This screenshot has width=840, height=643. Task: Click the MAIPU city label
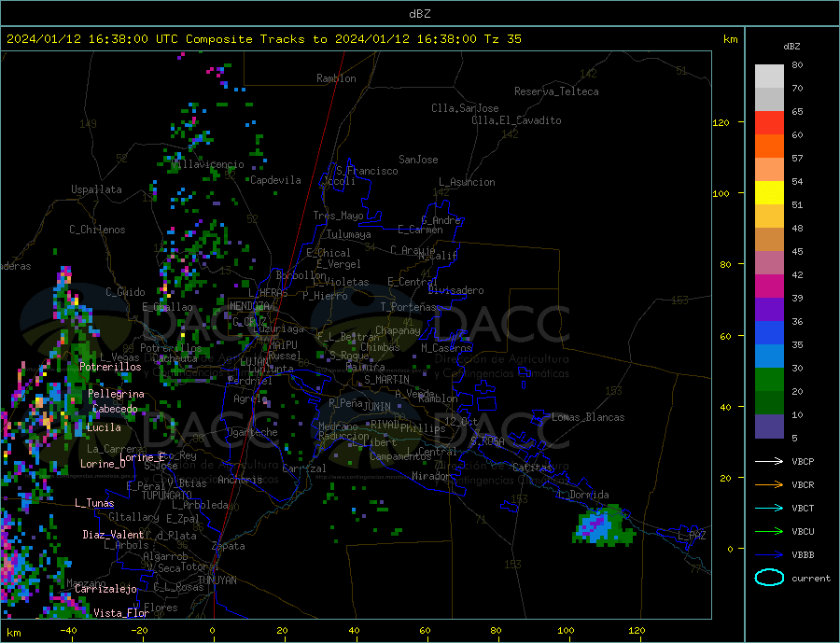pos(283,346)
